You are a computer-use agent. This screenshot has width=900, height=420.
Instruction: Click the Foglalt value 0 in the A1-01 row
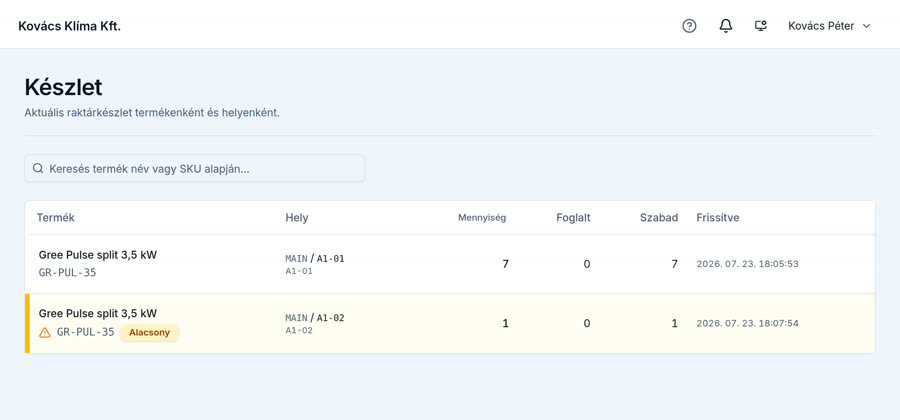(x=587, y=264)
